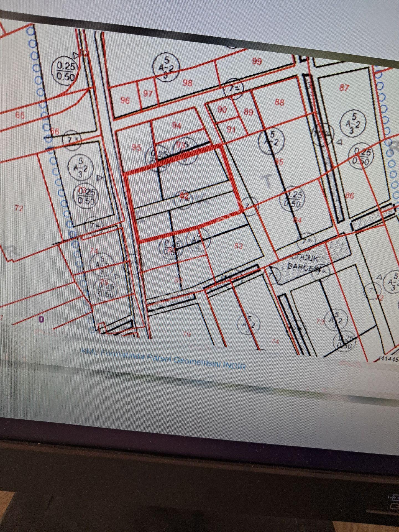The width and height of the screenshot is (399, 532).
Task: Click the small parcel labeled 89
Action: pyautogui.click(x=248, y=112)
